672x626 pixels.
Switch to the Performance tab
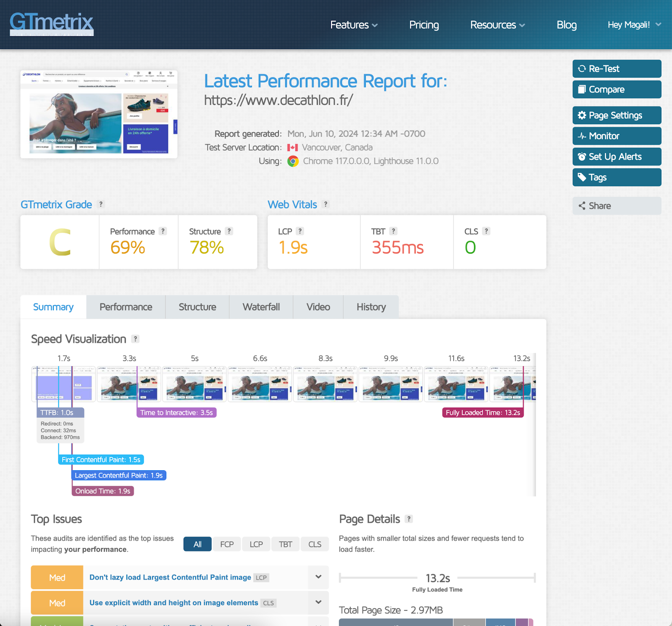pos(126,307)
